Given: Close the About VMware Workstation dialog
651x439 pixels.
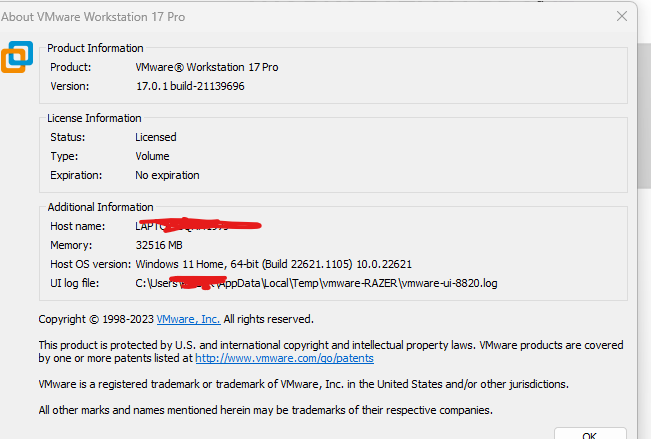Looking at the screenshot, I should click(x=622, y=16).
